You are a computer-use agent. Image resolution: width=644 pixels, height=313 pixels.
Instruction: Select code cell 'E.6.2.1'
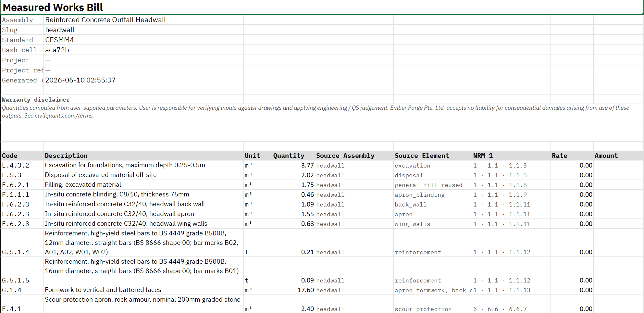point(22,185)
